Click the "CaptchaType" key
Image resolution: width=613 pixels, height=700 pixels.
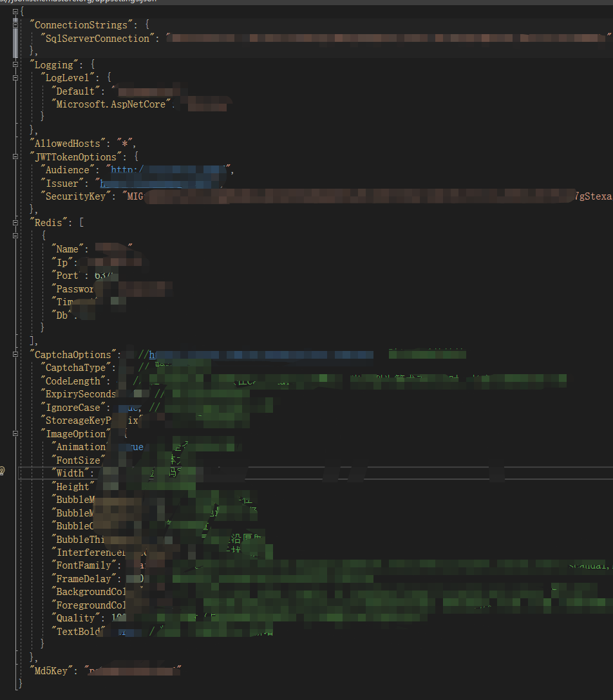click(75, 368)
